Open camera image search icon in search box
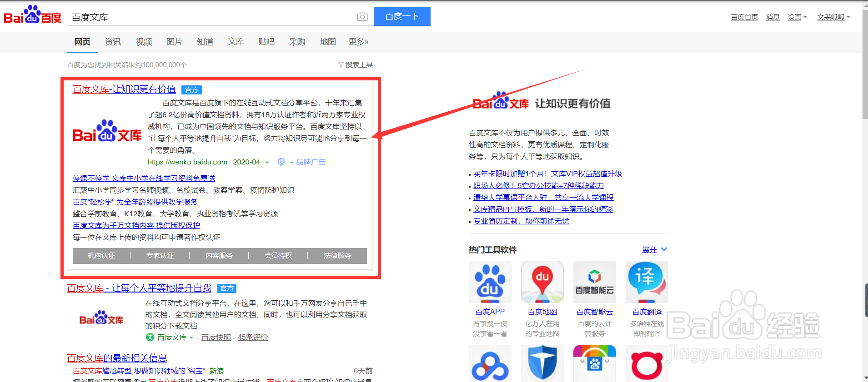Image resolution: width=868 pixels, height=382 pixels. (362, 17)
